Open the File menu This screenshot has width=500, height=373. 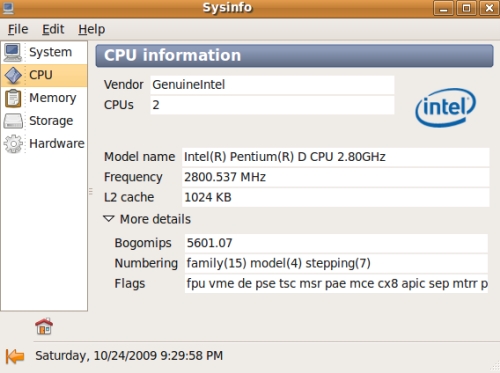[18, 29]
